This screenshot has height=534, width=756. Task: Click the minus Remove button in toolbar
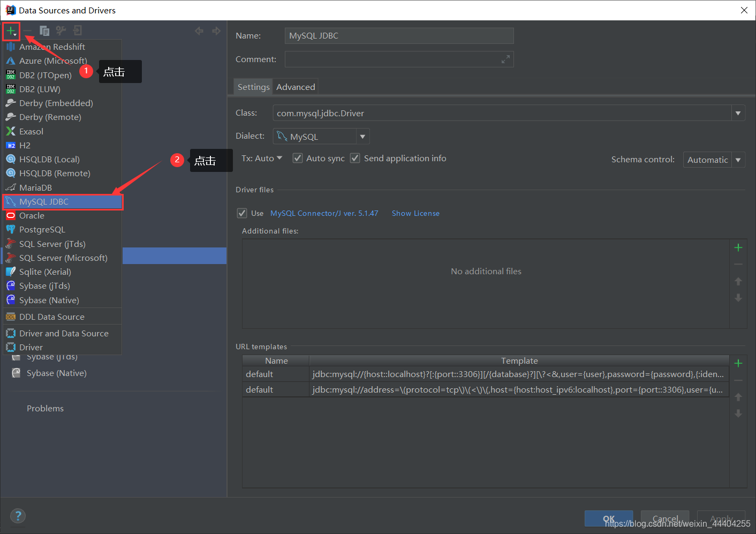(x=27, y=31)
